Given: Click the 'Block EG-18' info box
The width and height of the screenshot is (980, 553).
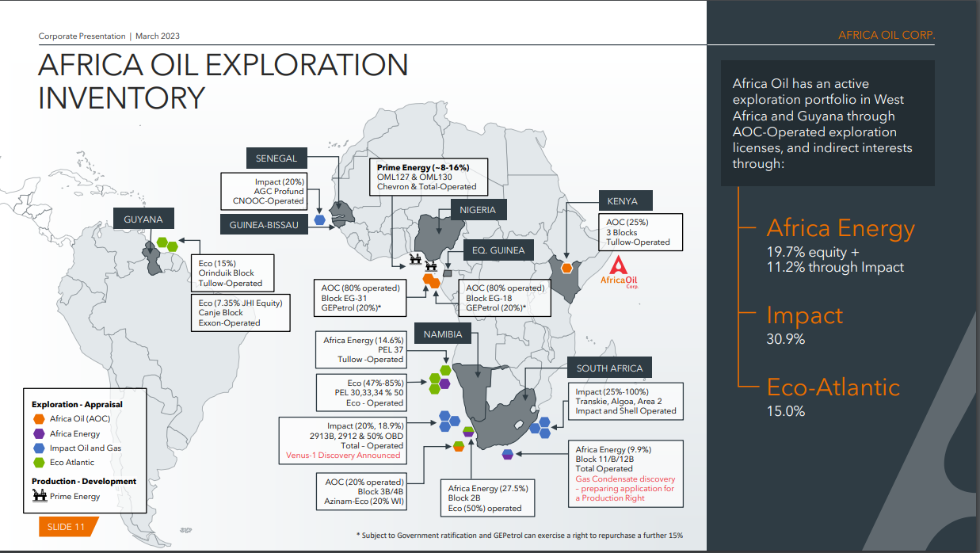Looking at the screenshot, I should point(505,299).
